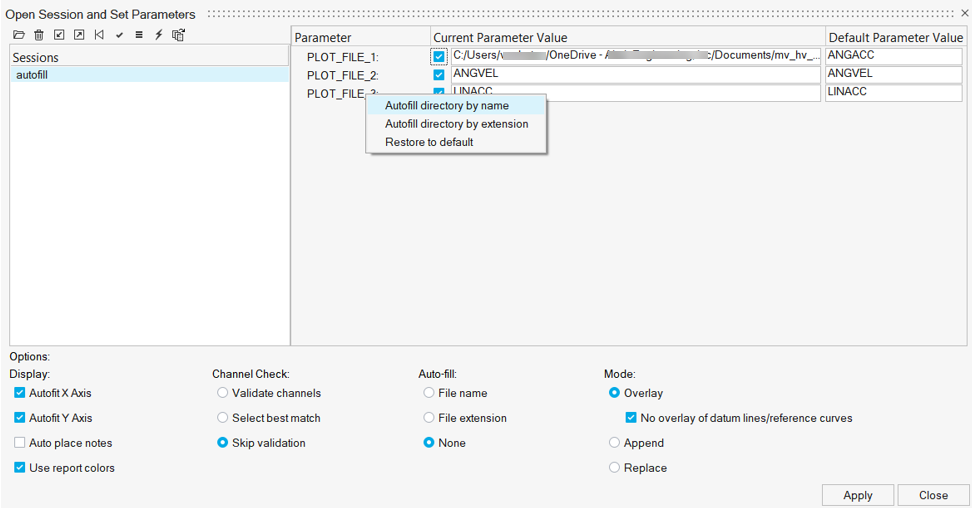Select Restore to default menu entry
This screenshot has width=972, height=508.
[429, 142]
